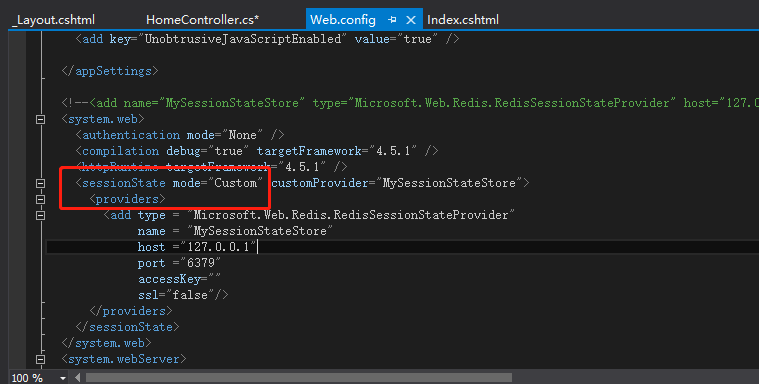Screen dimensions: 759x384
Task: Click the horizontal scrollbar left arrow
Action: point(77,378)
